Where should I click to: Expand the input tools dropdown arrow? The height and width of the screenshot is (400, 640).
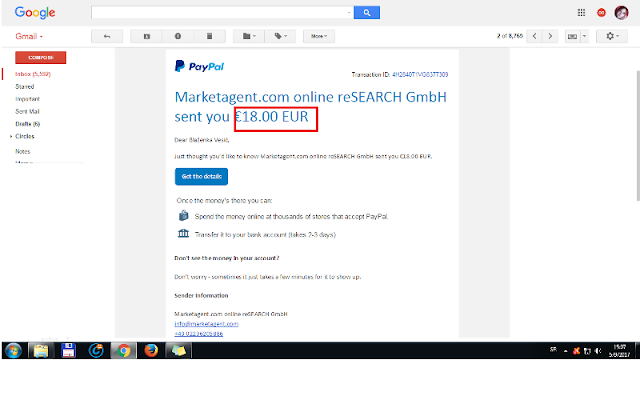[x=584, y=36]
